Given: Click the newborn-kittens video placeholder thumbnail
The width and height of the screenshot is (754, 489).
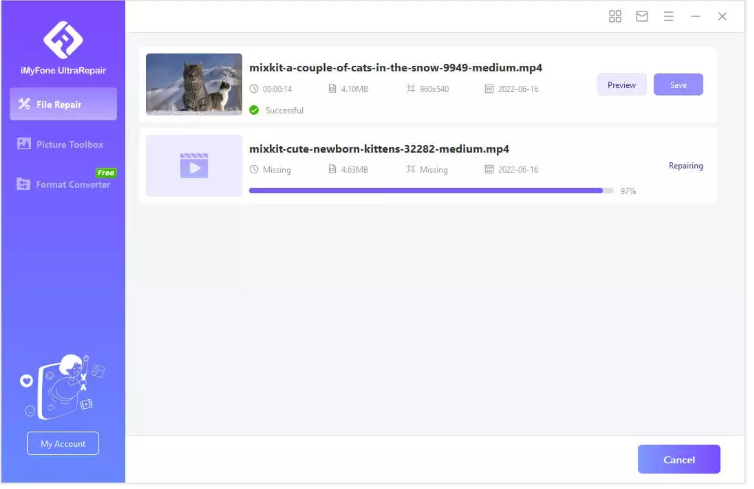Looking at the screenshot, I should pos(195,167).
